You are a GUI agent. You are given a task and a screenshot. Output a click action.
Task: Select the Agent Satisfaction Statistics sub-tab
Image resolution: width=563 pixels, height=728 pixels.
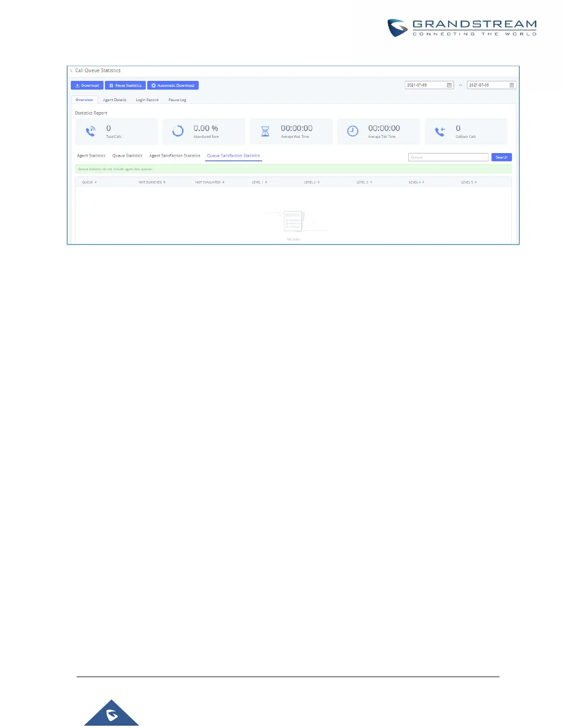click(x=175, y=156)
